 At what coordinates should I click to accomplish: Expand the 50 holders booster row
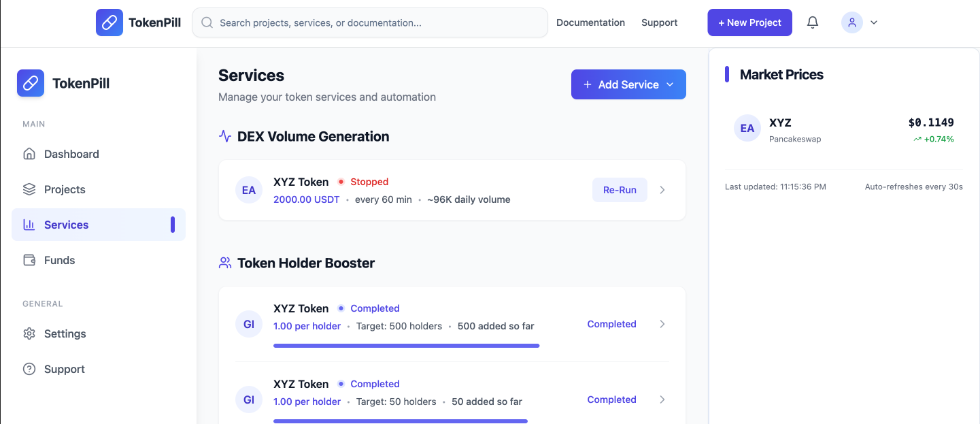[x=662, y=399]
